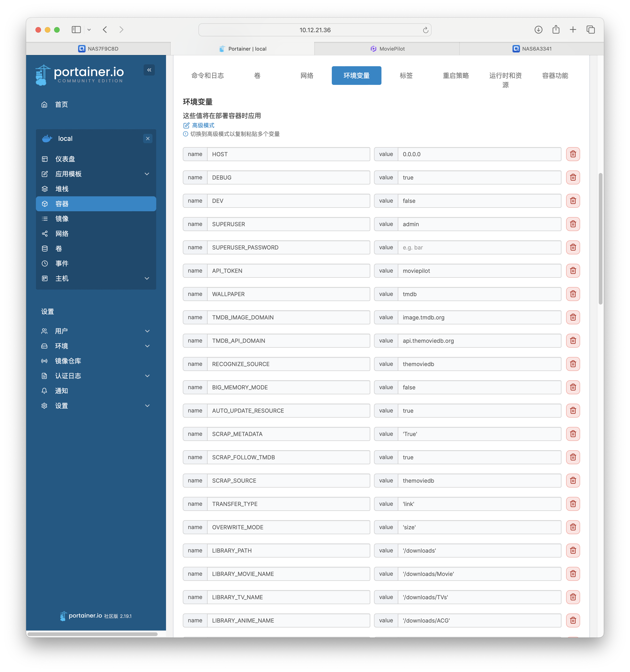This screenshot has width=630, height=672.
Task: Expand the 认证日志 submenu
Action: tap(147, 376)
